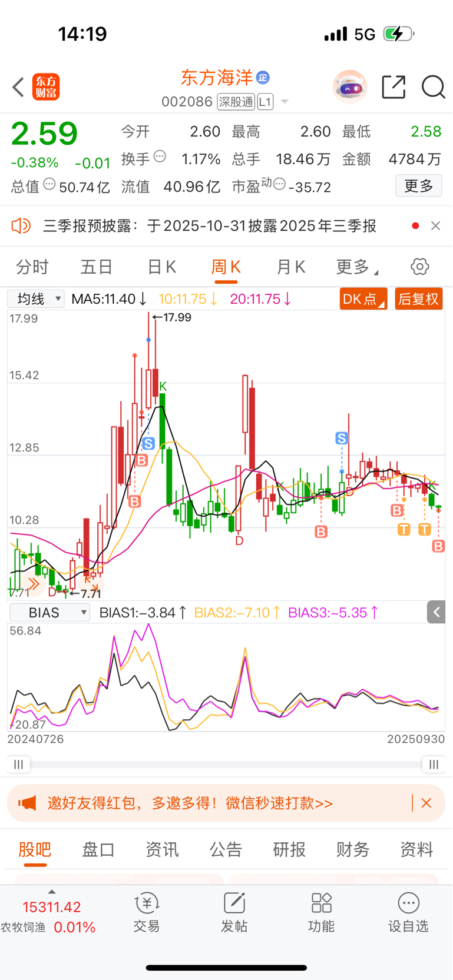Viewport: 453px width, 980px height.
Task: Open the 三季报预披露 notice text
Action: (x=210, y=226)
